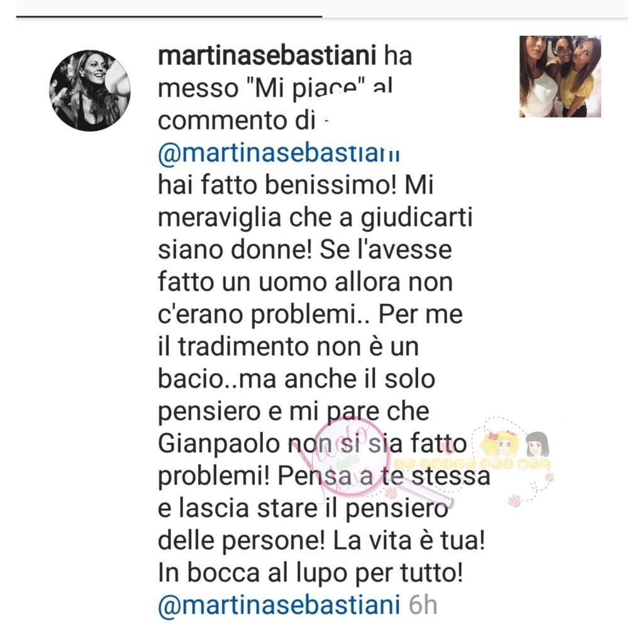Switch to the inactive light-gray tab strip
This screenshot has height=644, width=644.
click(x=475, y=17)
